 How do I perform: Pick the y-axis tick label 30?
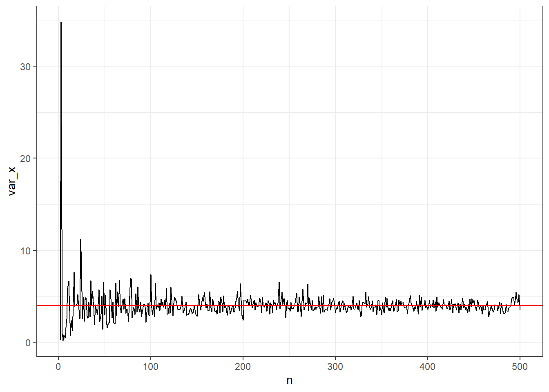(x=25, y=67)
